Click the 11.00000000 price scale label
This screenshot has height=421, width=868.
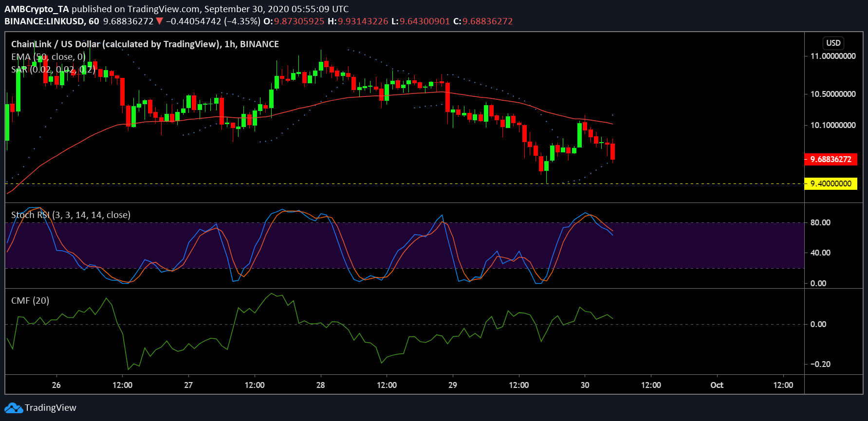point(832,56)
